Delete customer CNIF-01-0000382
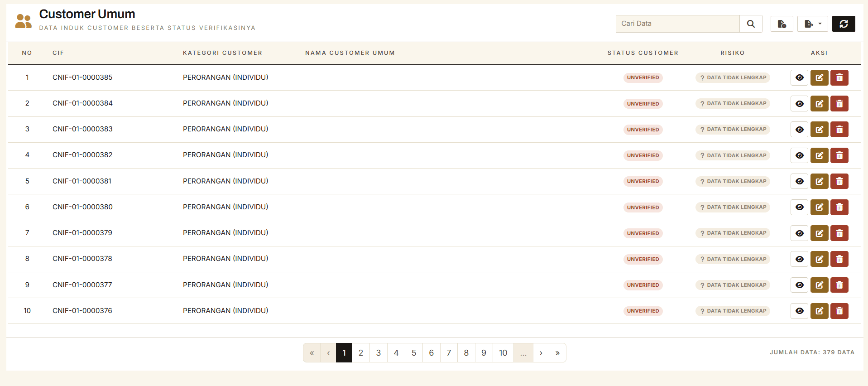 tap(839, 155)
